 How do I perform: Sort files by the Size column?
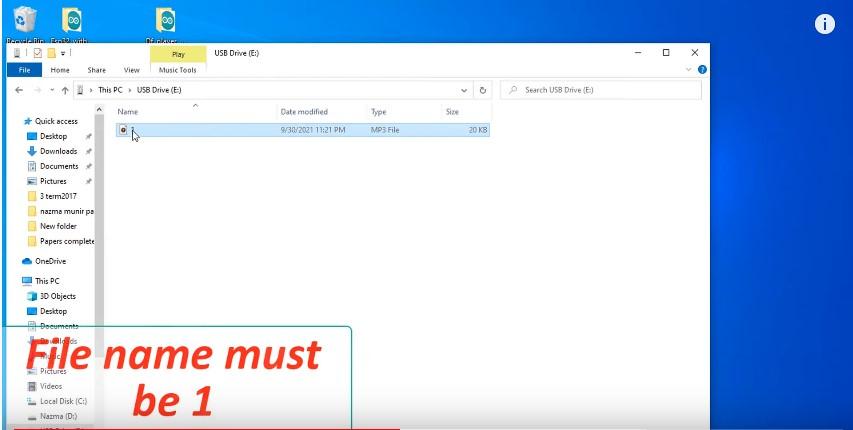click(x=452, y=112)
